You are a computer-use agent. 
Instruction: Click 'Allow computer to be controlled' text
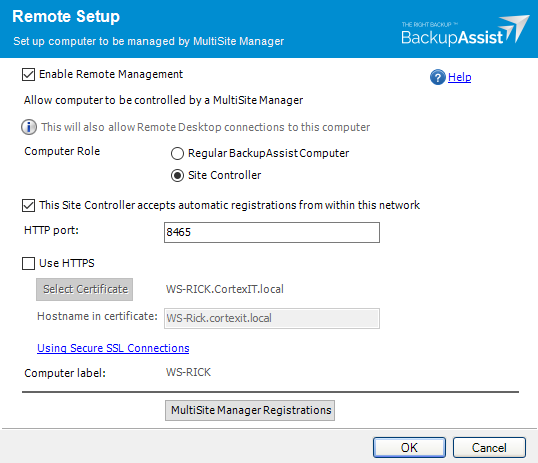[163, 100]
